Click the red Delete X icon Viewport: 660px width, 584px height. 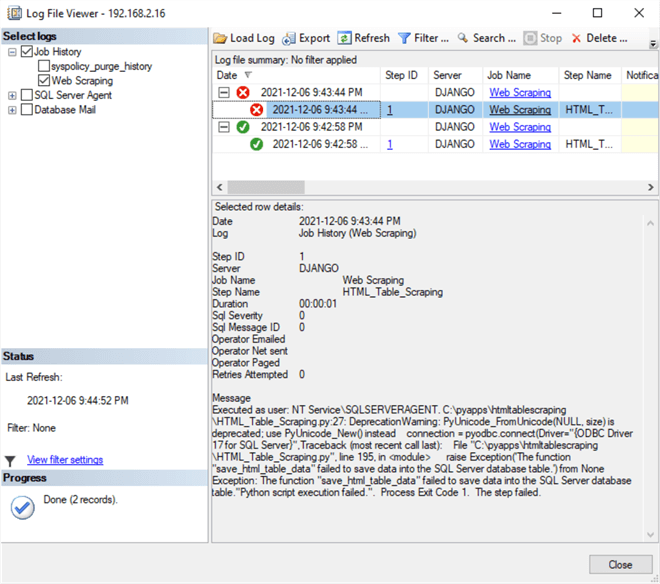tap(576, 38)
